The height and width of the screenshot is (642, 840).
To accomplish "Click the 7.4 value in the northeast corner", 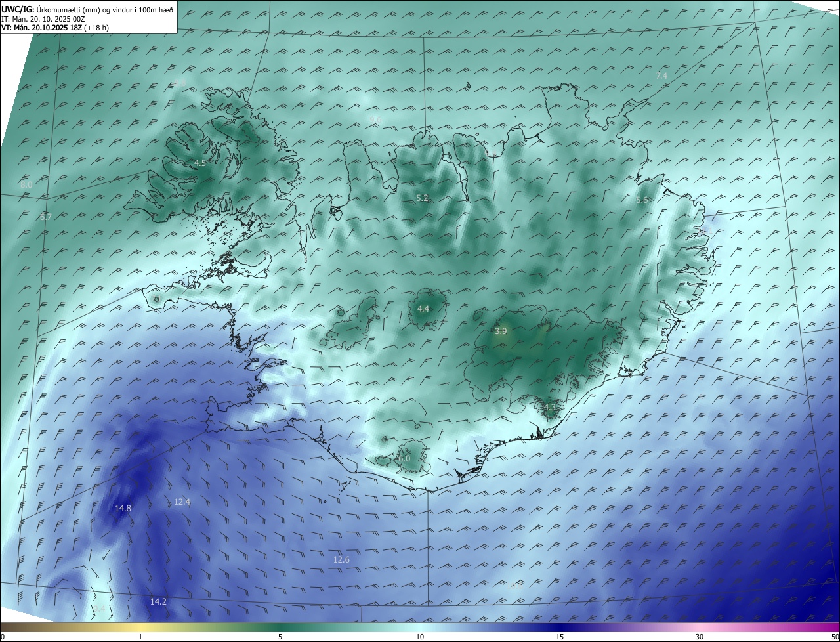I will coord(661,76).
